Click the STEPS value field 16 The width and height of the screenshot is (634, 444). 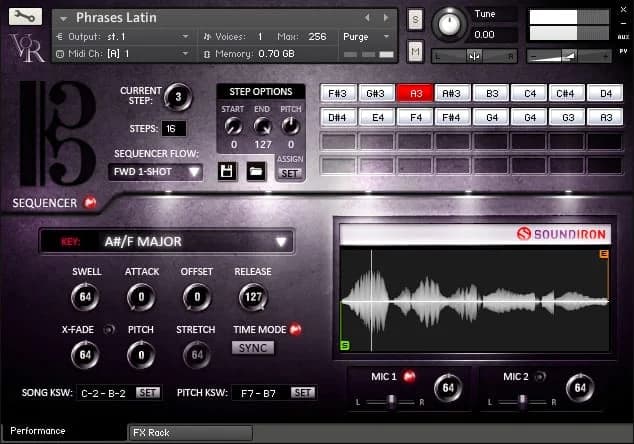(174, 129)
